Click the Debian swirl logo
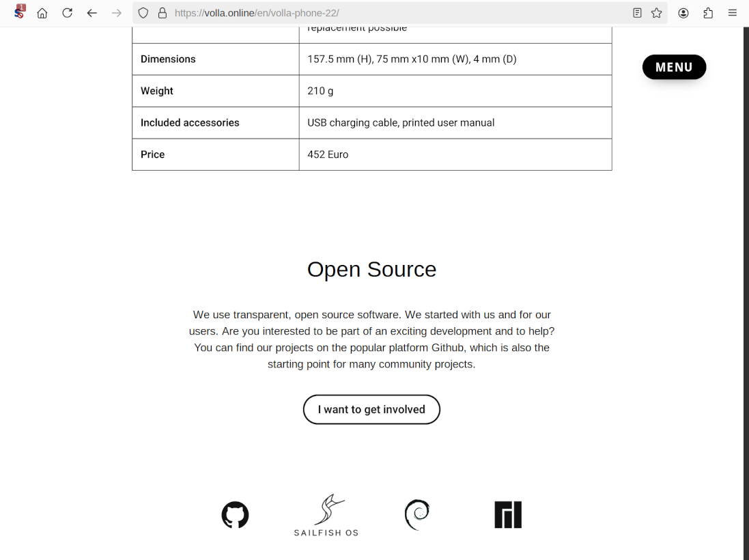 click(416, 515)
